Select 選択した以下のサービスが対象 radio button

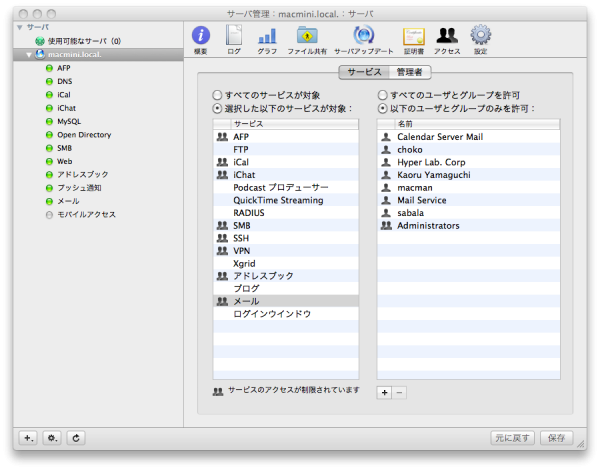pyautogui.click(x=217, y=109)
